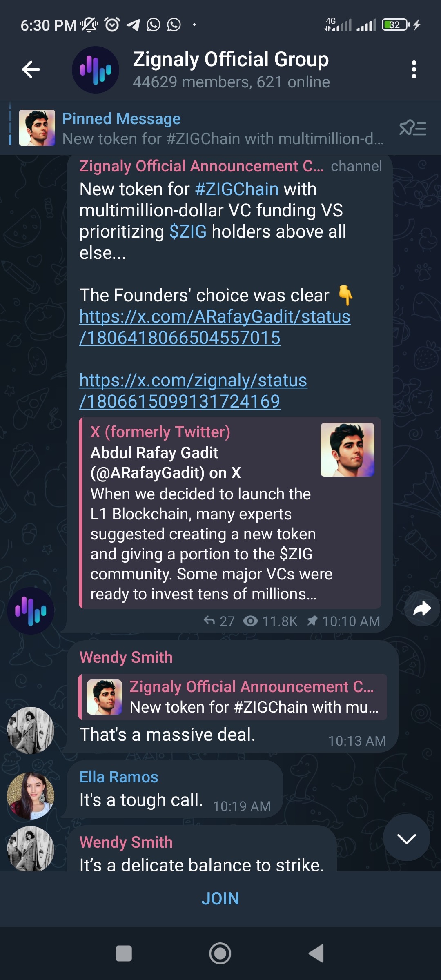Tap the back arrow in header

click(31, 69)
